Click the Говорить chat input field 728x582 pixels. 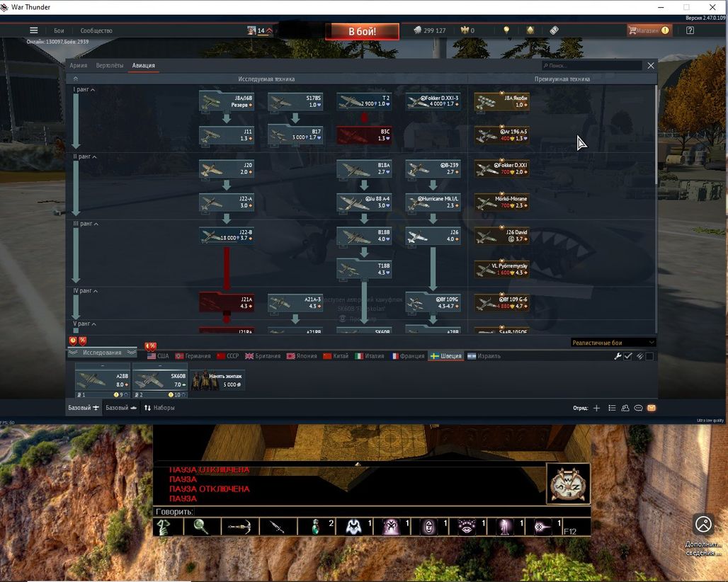pos(371,511)
